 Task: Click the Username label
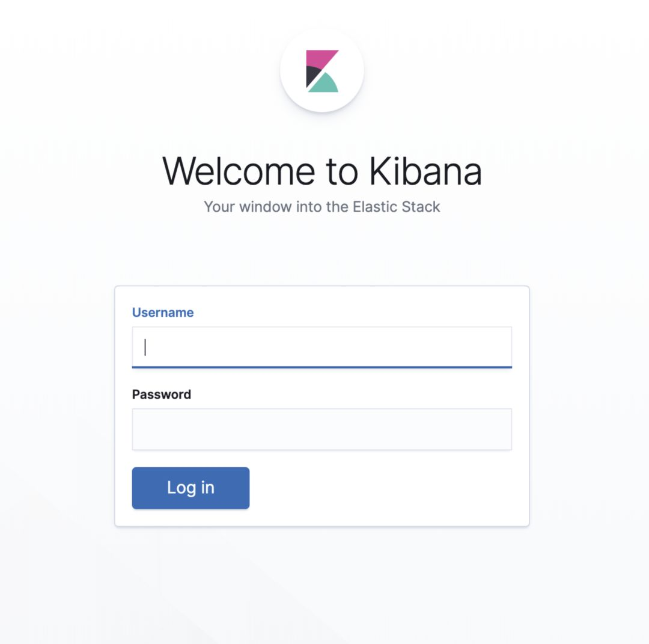point(163,312)
